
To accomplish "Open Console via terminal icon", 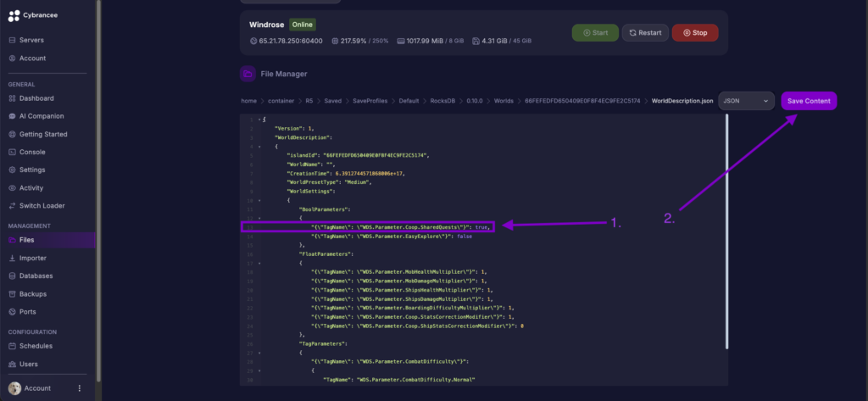I will click(12, 152).
